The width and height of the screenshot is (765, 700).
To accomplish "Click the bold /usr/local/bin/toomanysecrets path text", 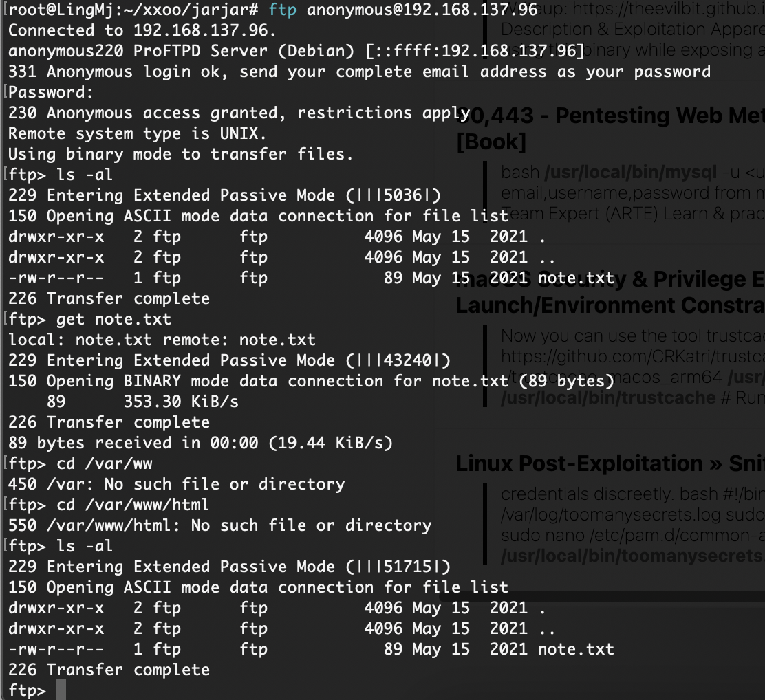I will [633, 556].
